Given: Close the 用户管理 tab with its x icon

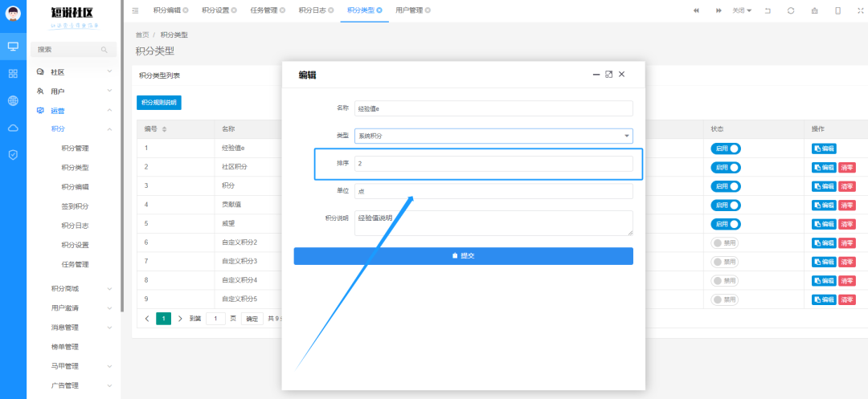Looking at the screenshot, I should 428,10.
